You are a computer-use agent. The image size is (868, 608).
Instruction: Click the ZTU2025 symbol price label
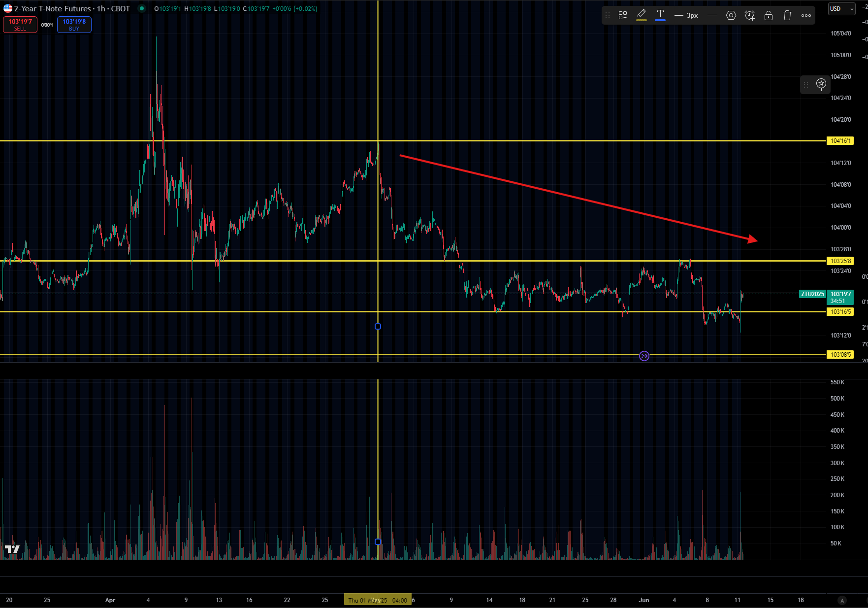coord(812,294)
